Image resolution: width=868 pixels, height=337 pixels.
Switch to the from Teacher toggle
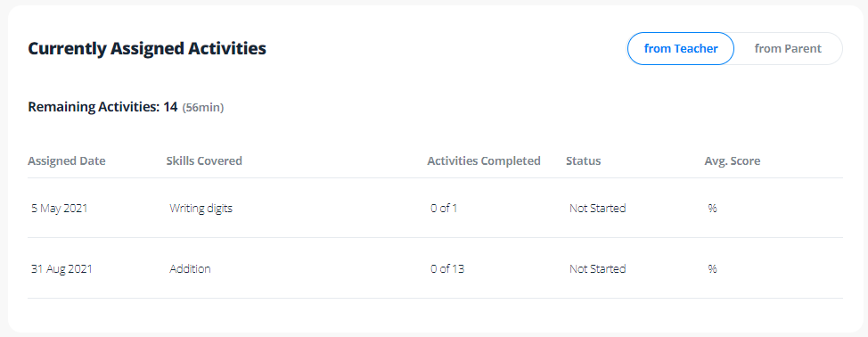click(x=680, y=49)
